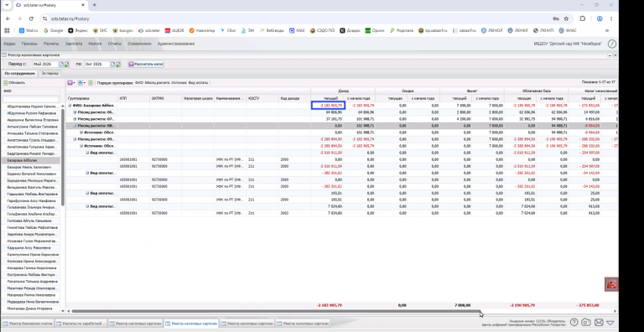Open the 'Зарплата' menu
Image resolution: width=644 pixels, height=332 pixels.
[x=74, y=44]
